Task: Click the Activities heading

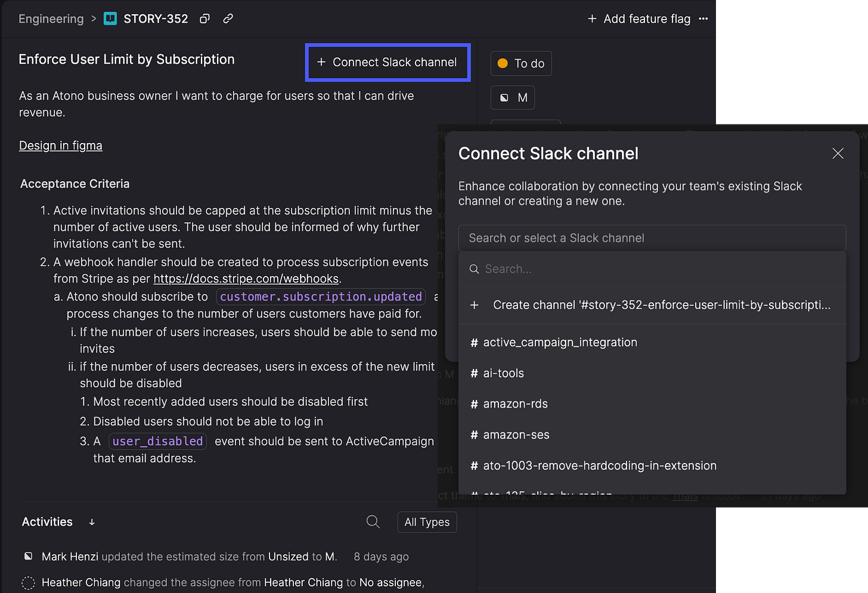Action: pyautogui.click(x=47, y=521)
